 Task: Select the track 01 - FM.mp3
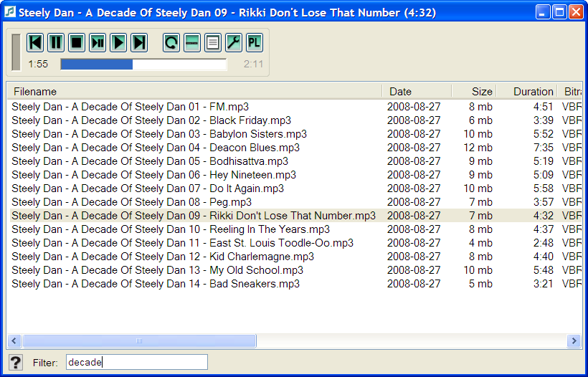pos(130,107)
